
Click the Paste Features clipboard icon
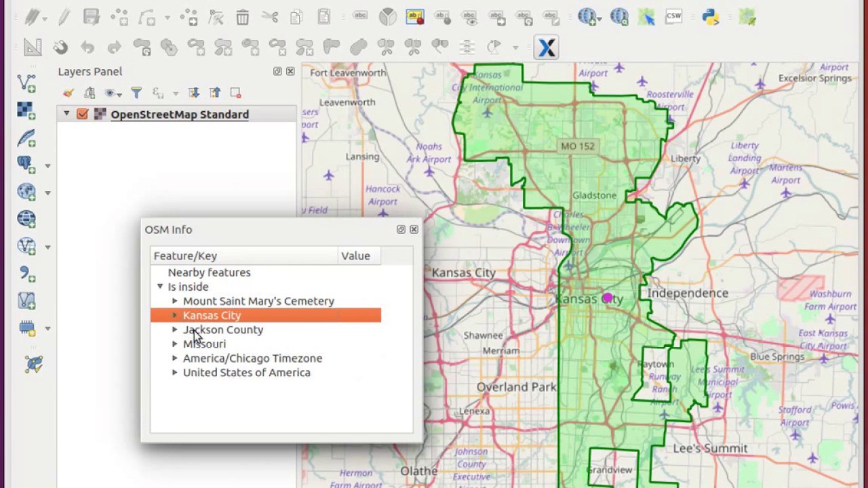click(x=324, y=17)
